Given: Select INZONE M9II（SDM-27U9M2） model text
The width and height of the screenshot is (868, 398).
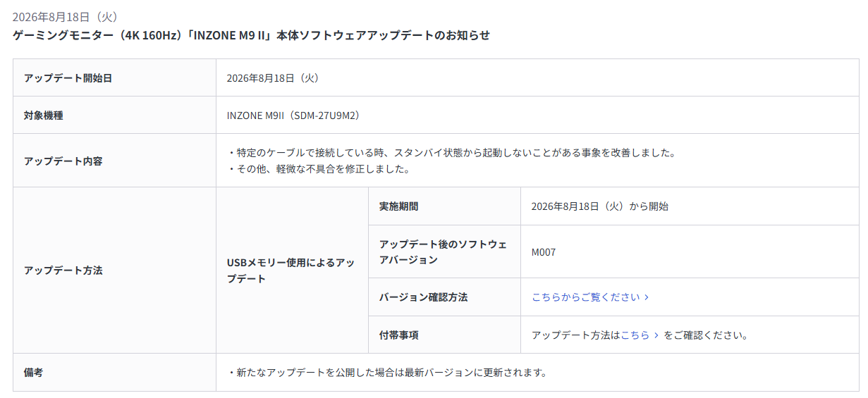Looking at the screenshot, I should click(x=293, y=115).
